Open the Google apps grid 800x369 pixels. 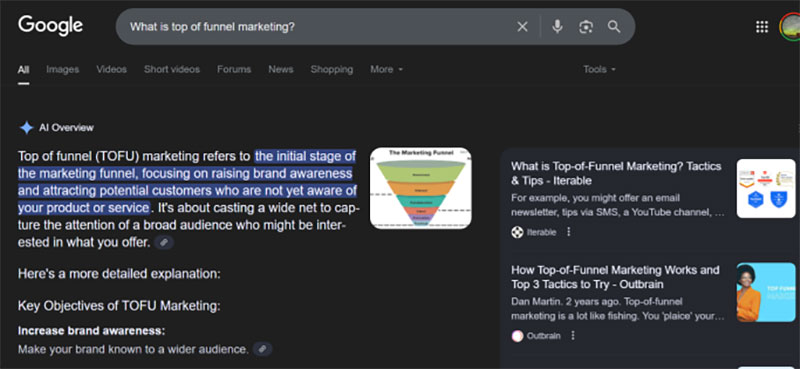tap(762, 27)
